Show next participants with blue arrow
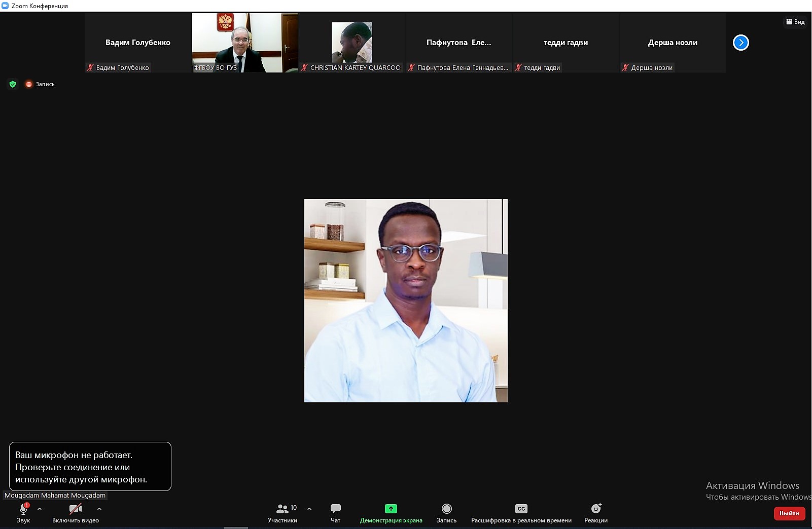This screenshot has height=529, width=812. point(741,43)
